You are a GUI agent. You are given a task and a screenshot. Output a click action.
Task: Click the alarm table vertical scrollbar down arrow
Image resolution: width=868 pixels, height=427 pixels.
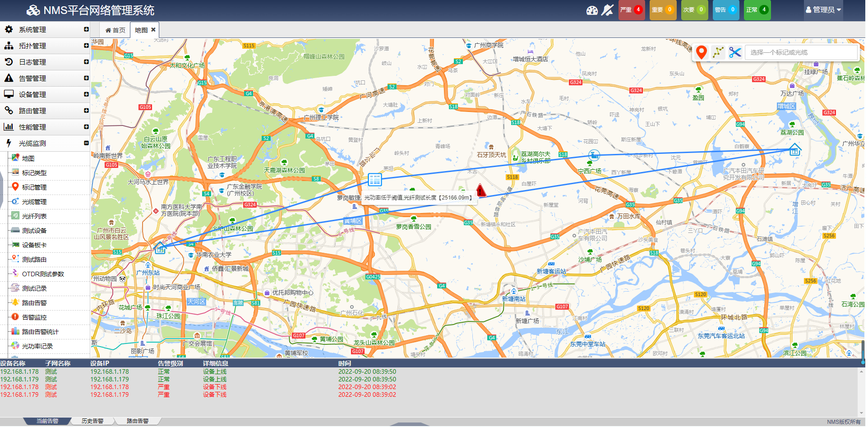[862, 413]
